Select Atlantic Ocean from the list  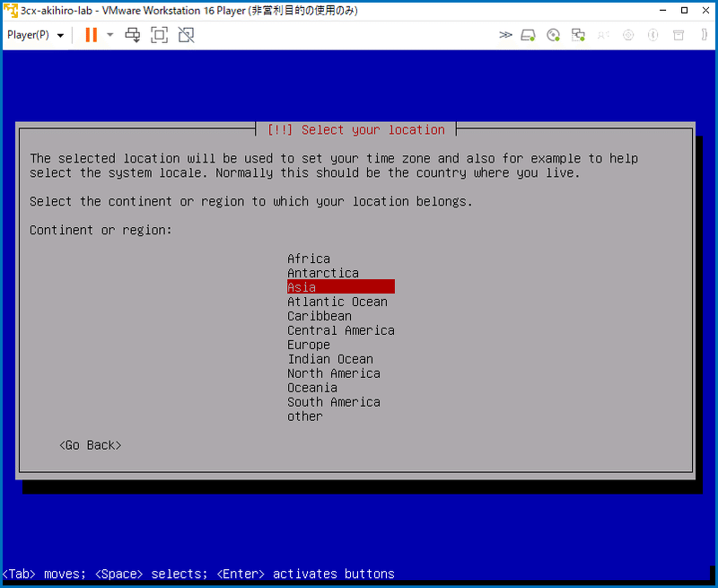(337, 302)
